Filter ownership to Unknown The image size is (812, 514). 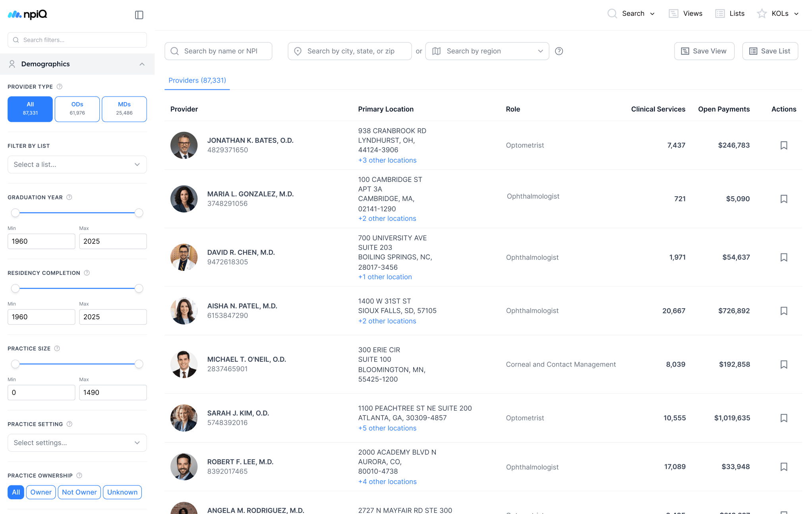[x=122, y=492]
